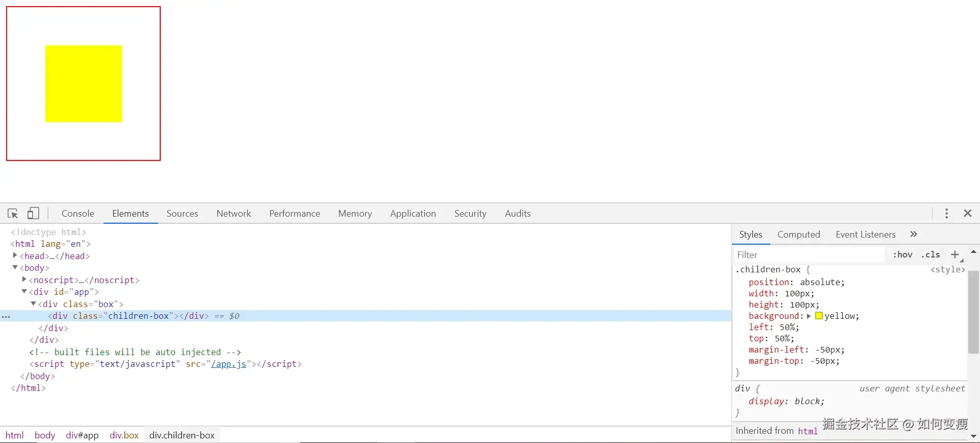Click the .children-box selector text
Image resolution: width=980 pixels, height=443 pixels.
click(768, 269)
